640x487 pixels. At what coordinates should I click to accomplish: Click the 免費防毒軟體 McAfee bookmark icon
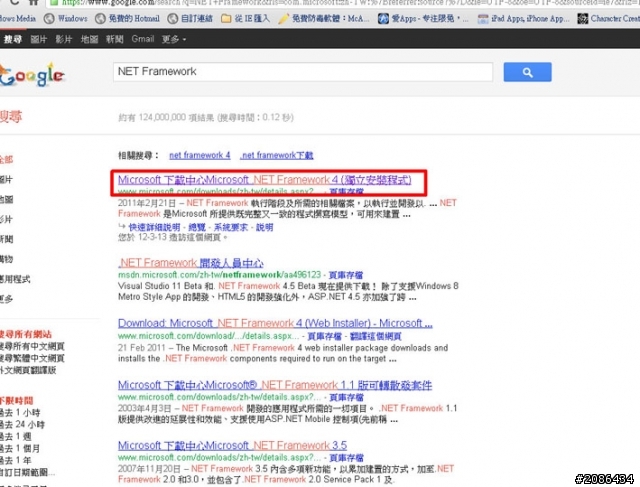click(284, 18)
